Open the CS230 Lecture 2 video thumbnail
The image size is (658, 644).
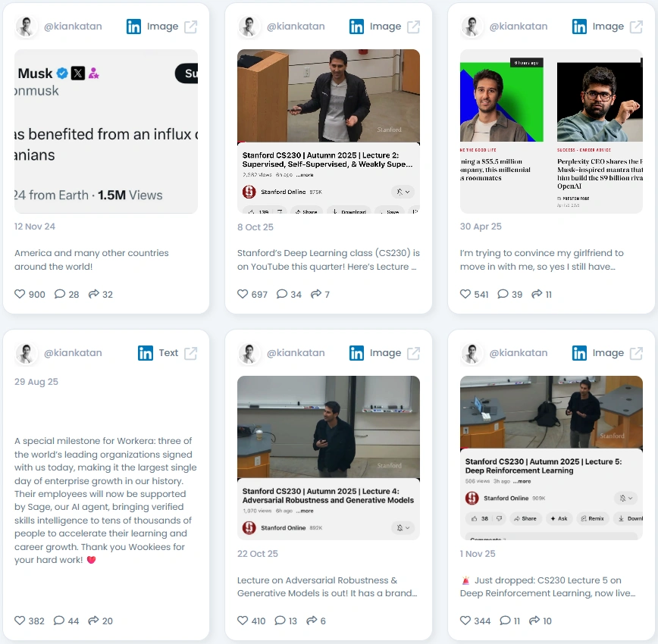coord(328,131)
